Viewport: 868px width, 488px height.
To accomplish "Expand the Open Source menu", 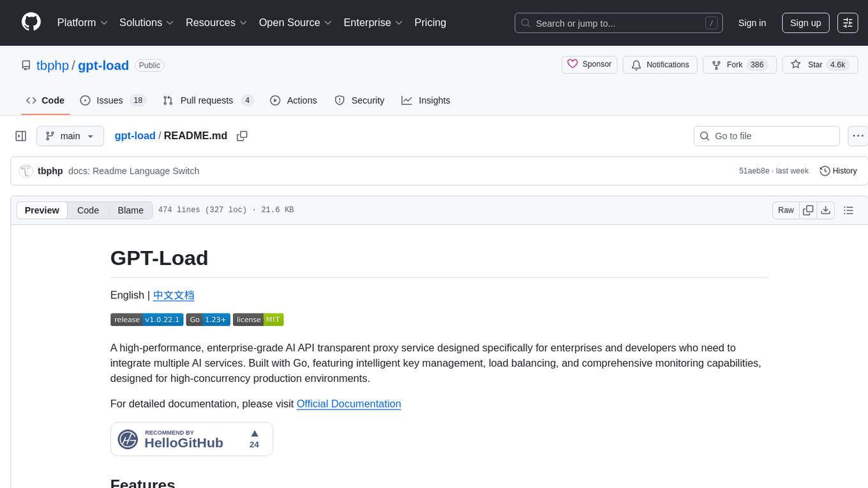I will (x=295, y=22).
